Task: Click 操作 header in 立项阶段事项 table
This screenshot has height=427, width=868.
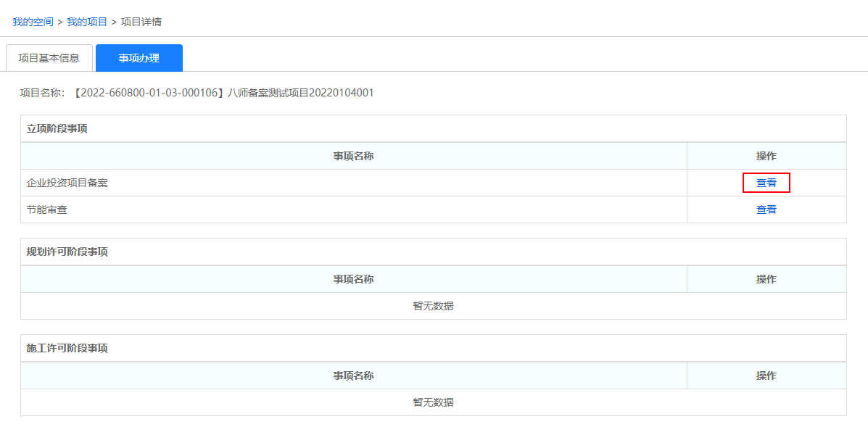Action: 766,156
